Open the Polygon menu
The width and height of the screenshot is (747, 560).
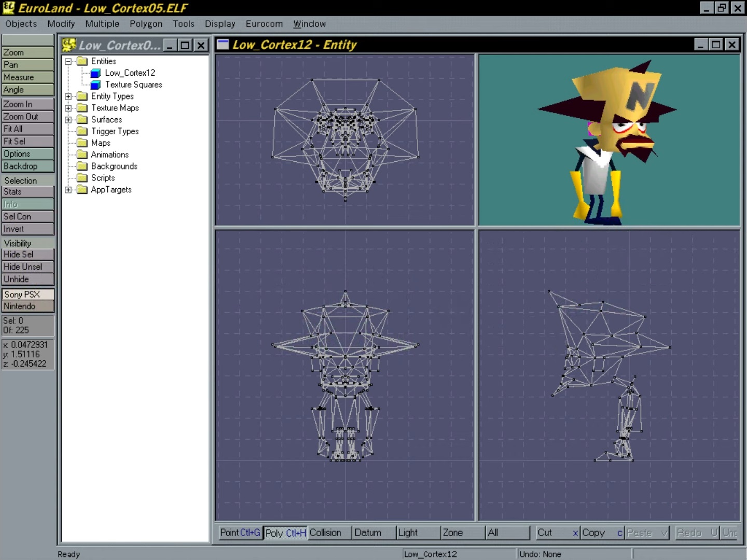[146, 24]
